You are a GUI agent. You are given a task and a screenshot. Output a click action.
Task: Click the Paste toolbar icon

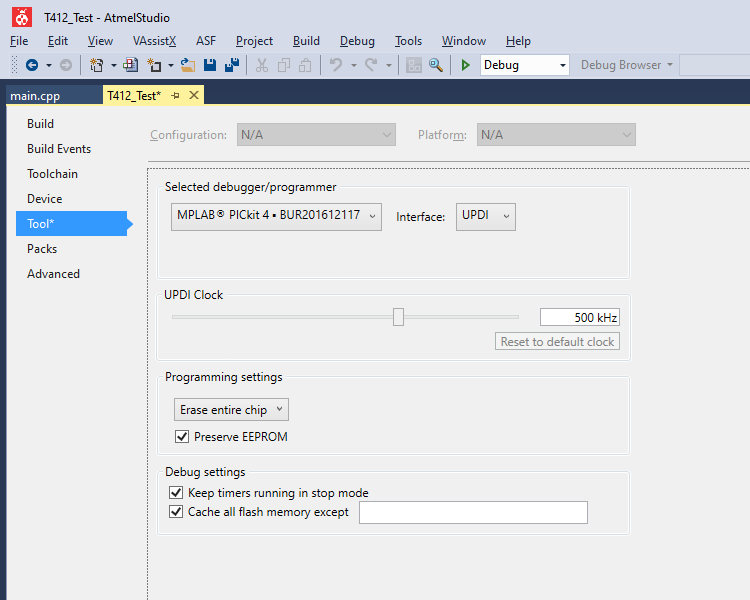point(305,65)
